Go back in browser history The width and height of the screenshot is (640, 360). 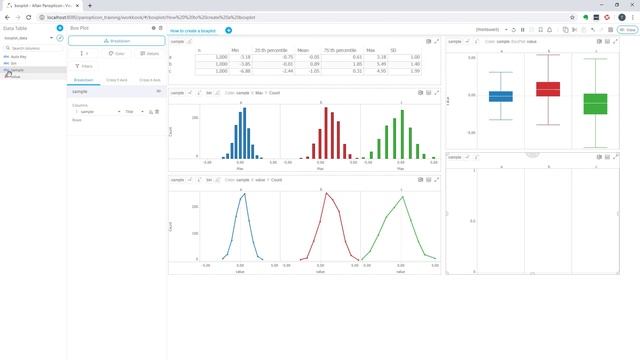(x=7, y=17)
